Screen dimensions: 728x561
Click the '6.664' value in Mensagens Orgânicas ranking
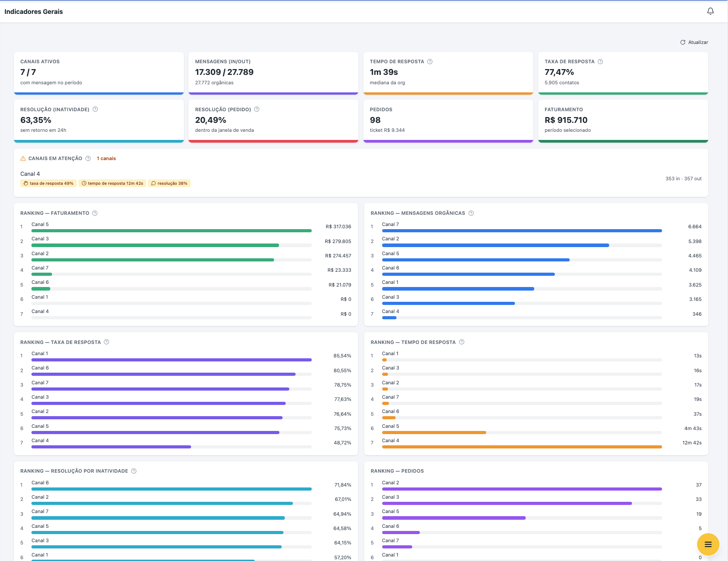coord(695,227)
